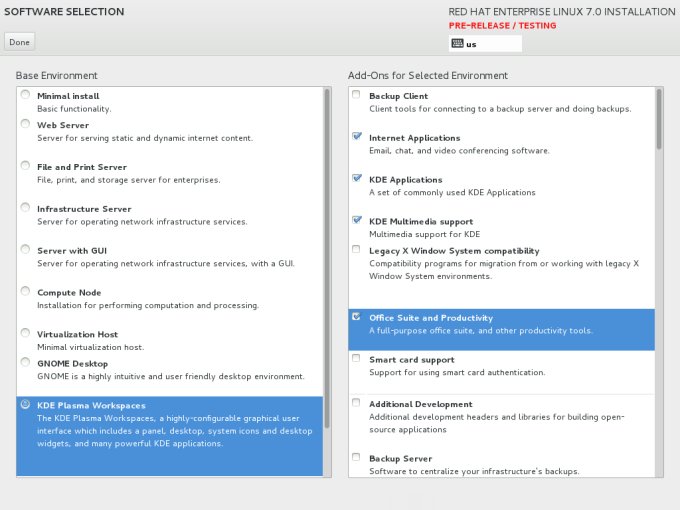
Task: Click the Base Environment list scrollbar
Action: 327,258
